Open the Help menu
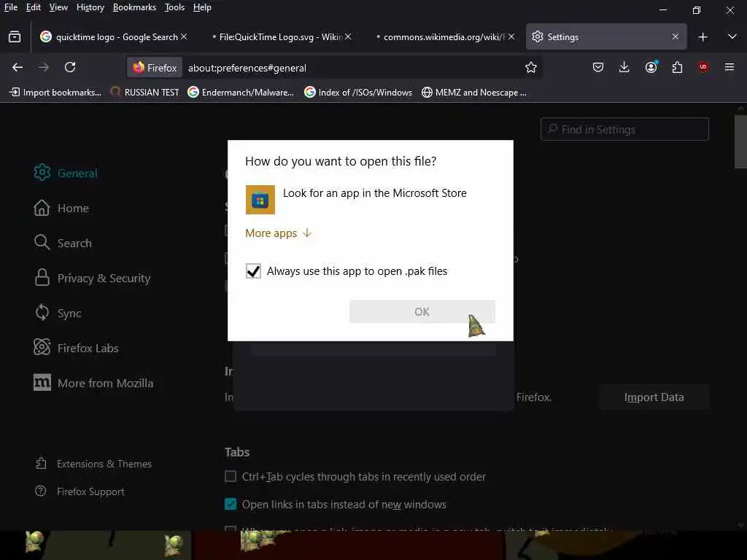 [x=202, y=7]
